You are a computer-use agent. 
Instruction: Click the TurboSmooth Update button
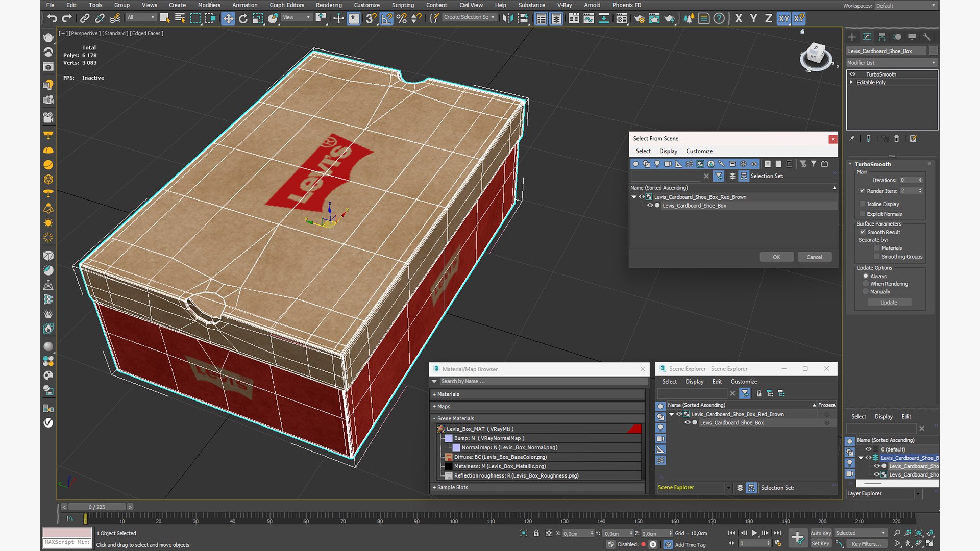(889, 303)
